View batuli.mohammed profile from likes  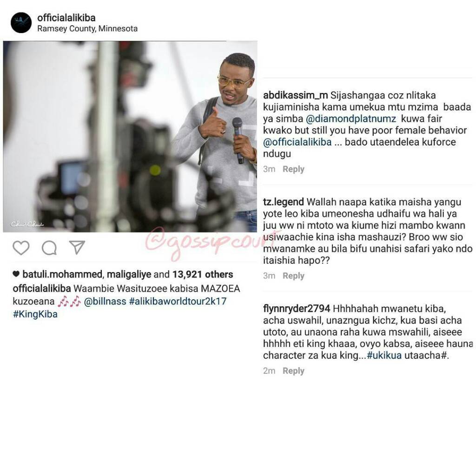pyautogui.click(x=62, y=274)
